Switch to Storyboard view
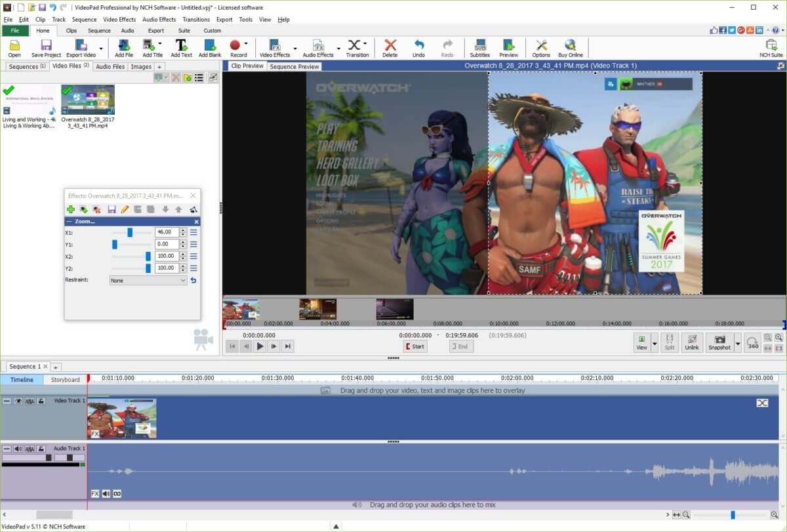 click(66, 380)
